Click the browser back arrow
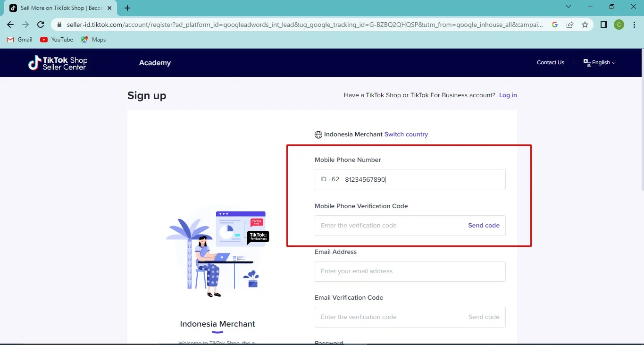This screenshot has width=644, height=345. (10, 25)
